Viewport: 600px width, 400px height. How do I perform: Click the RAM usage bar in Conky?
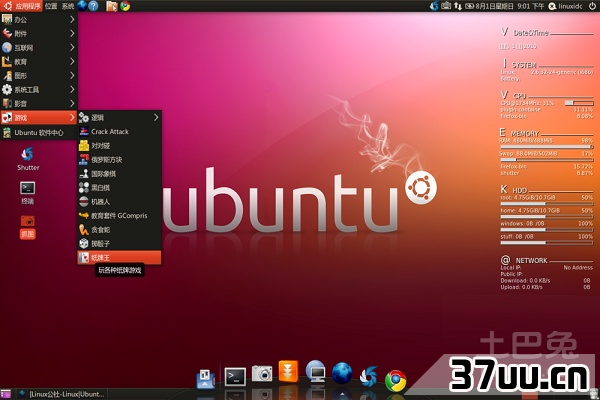(x=546, y=147)
